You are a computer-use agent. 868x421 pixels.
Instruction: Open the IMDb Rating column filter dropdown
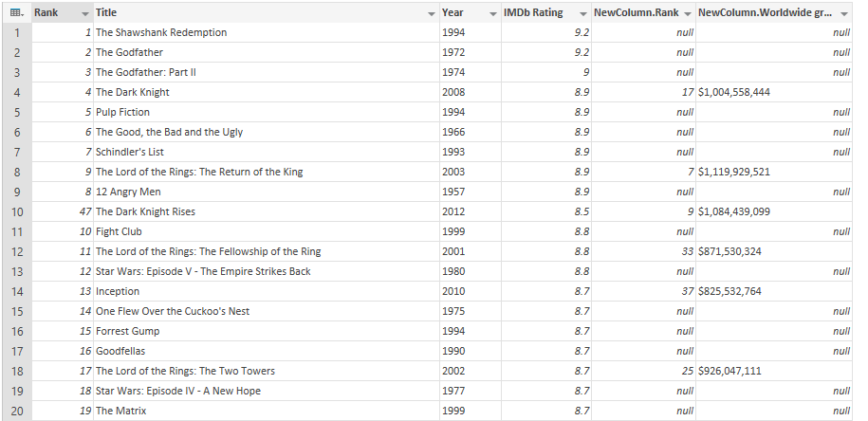pos(582,13)
